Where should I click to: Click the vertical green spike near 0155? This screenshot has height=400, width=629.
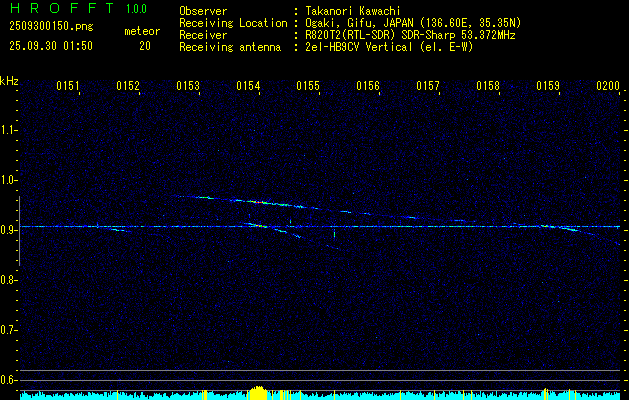click(334, 234)
